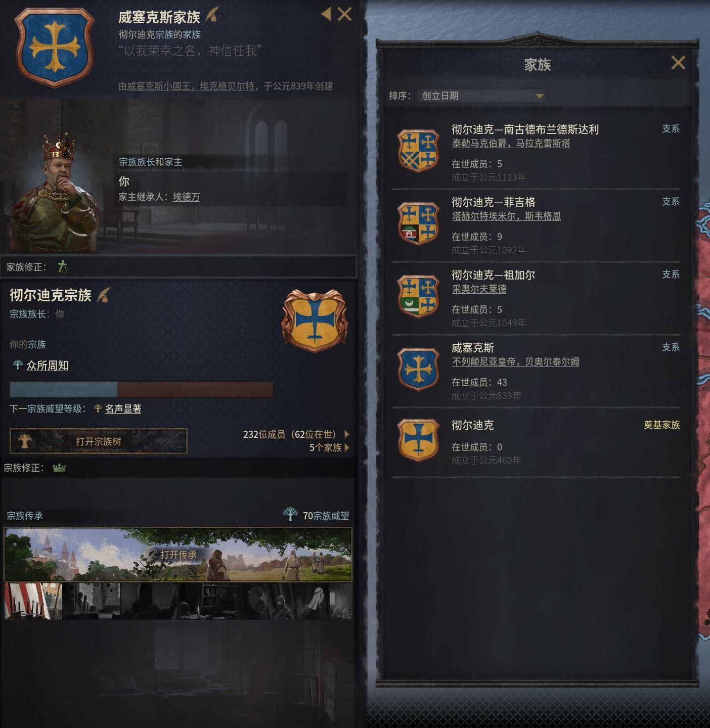The height and width of the screenshot is (728, 710).
Task: Click the 名声显著 next renown level link
Action: tap(123, 408)
